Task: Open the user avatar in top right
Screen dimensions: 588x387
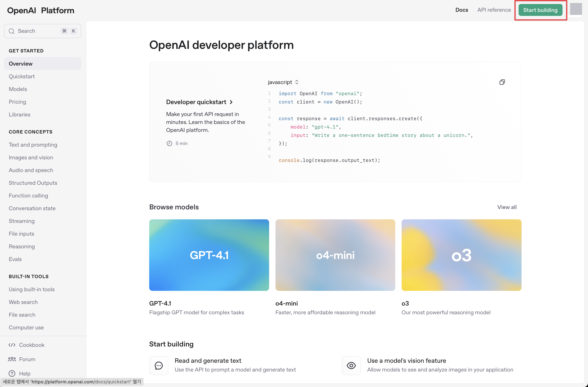Action: [x=576, y=9]
